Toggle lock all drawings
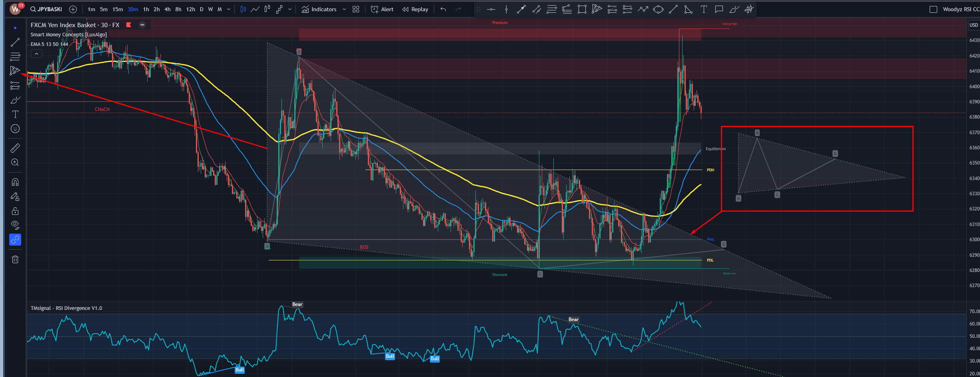Viewport: 980px width, 377px height. click(x=15, y=211)
